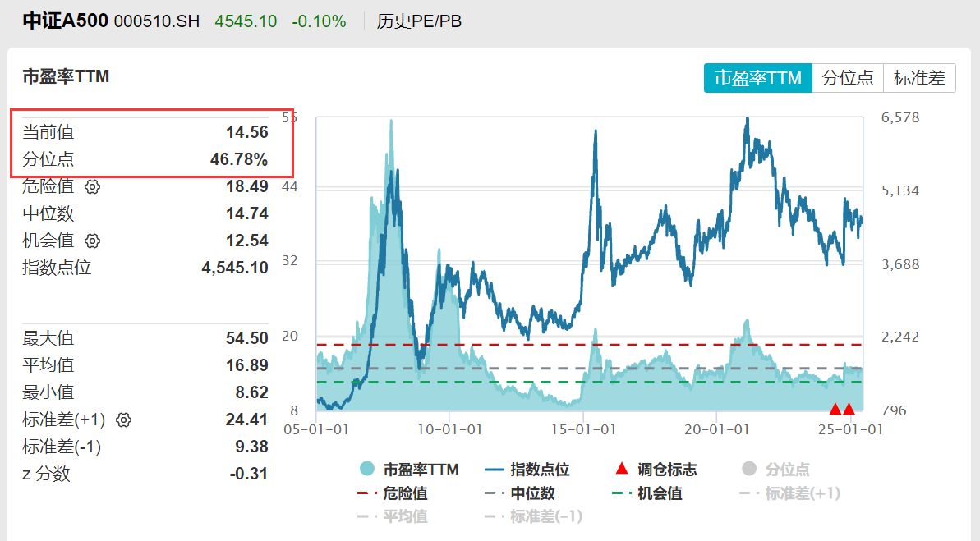Switch to the 分位点 tab
980x541 pixels.
848,78
